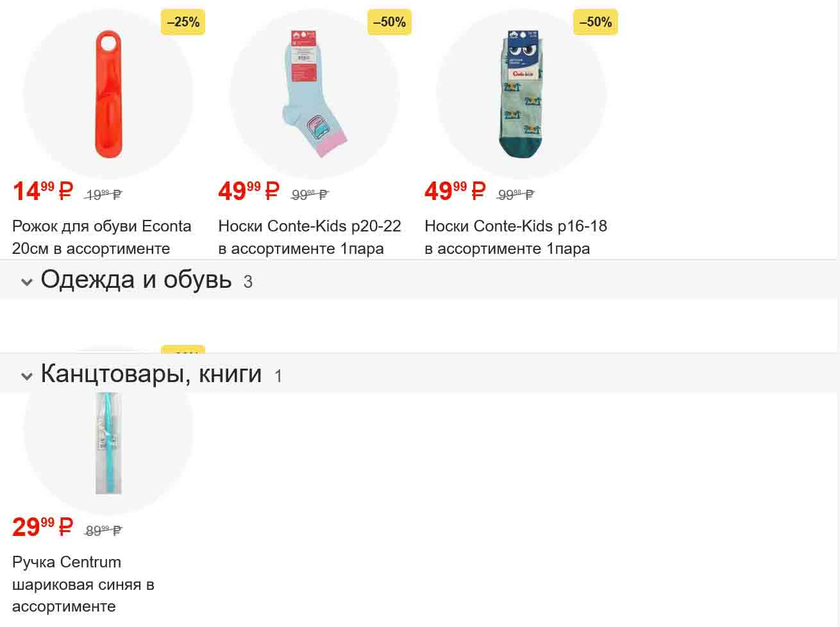
Task: Click the Канцтовары, книги category heading
Action: [151, 374]
